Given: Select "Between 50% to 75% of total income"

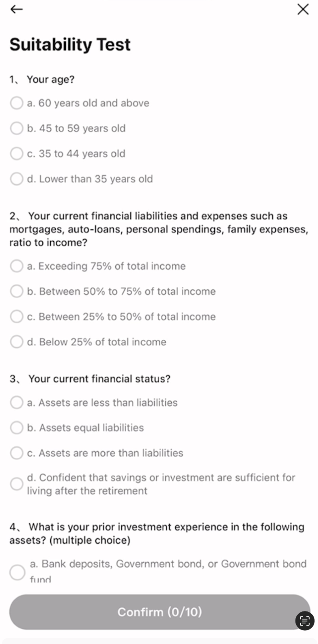Looking at the screenshot, I should tap(17, 291).
